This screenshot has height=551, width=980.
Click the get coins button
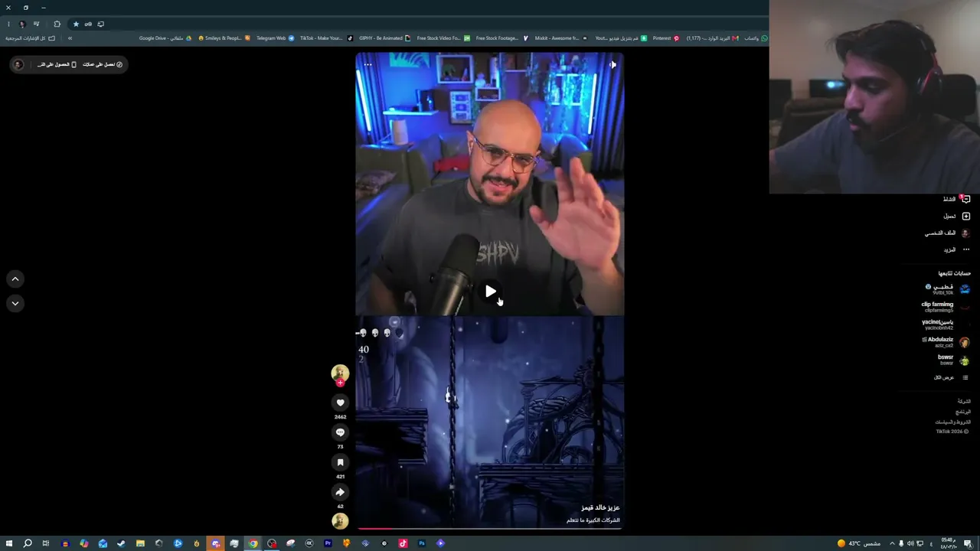(103, 64)
